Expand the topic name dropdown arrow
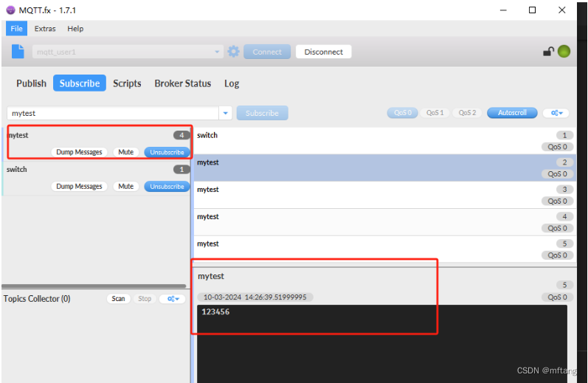Image resolution: width=588 pixels, height=383 pixels. [225, 113]
